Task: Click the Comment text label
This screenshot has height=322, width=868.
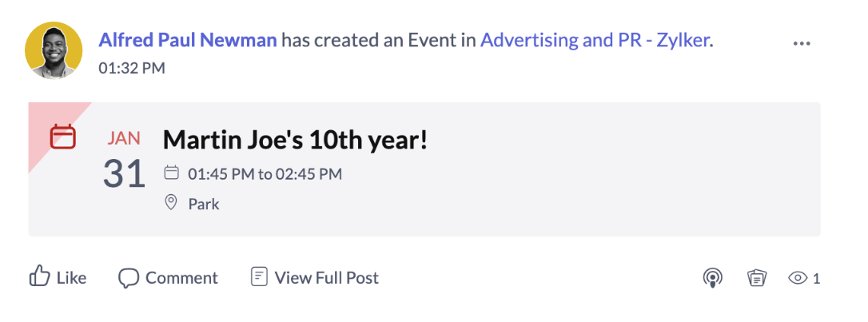Action: coord(181,278)
